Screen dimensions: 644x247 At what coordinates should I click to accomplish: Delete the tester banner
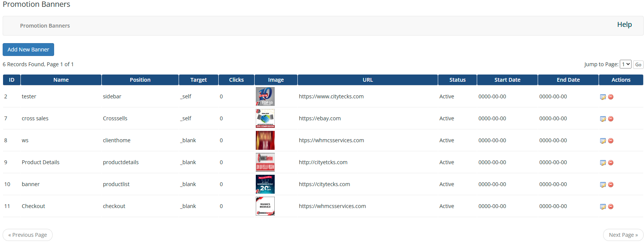point(611,97)
